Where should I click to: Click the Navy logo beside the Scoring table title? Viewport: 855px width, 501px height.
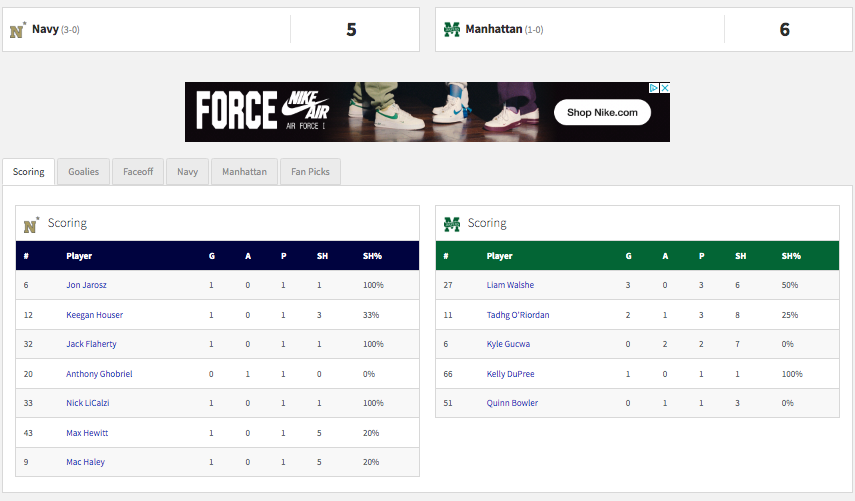pos(31,225)
